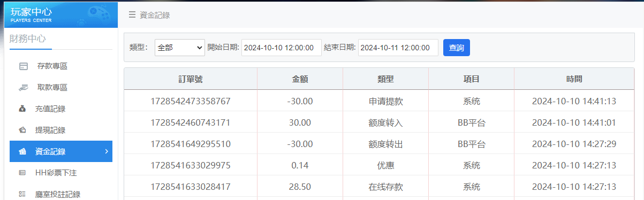Click the 玩家中心 logo

(60, 14)
